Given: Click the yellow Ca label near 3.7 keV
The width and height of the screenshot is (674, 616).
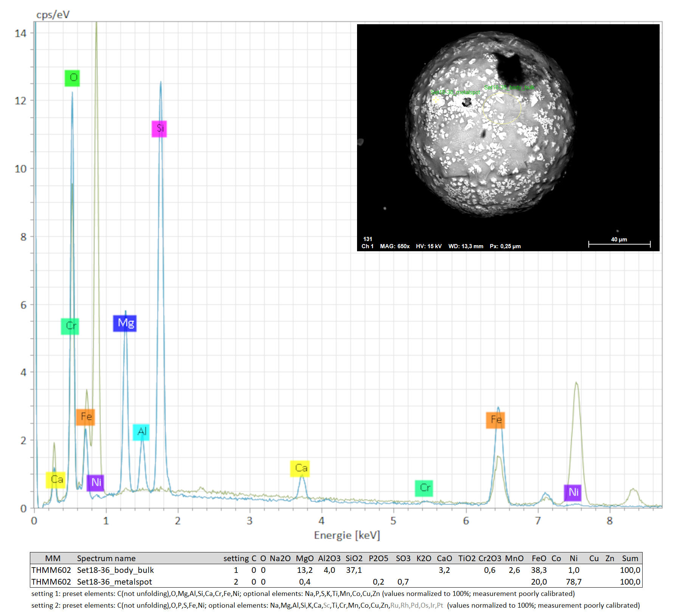Looking at the screenshot, I should pyautogui.click(x=300, y=468).
